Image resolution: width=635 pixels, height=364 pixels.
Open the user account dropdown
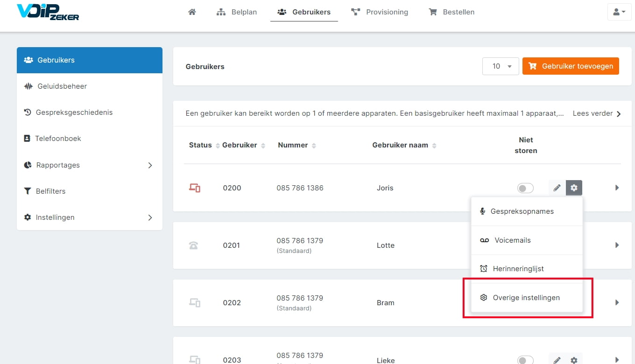[x=619, y=12]
